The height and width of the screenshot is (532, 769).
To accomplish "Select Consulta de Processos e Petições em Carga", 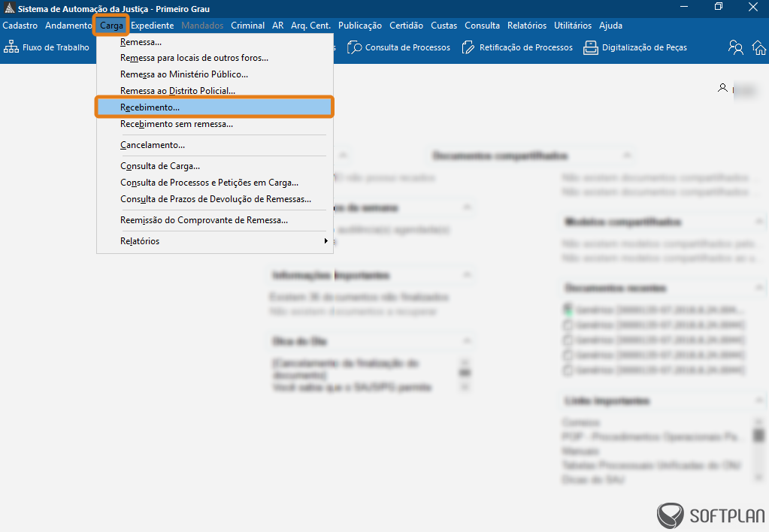I will pos(215,183).
